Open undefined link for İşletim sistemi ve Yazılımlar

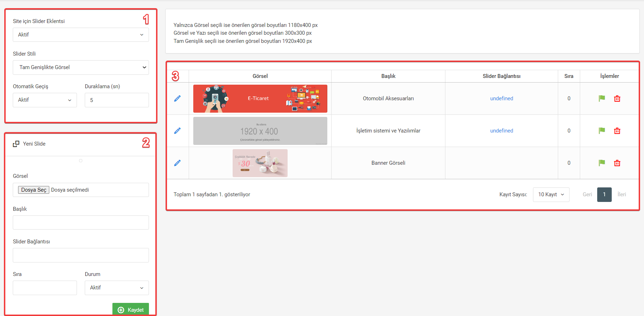[501, 131]
